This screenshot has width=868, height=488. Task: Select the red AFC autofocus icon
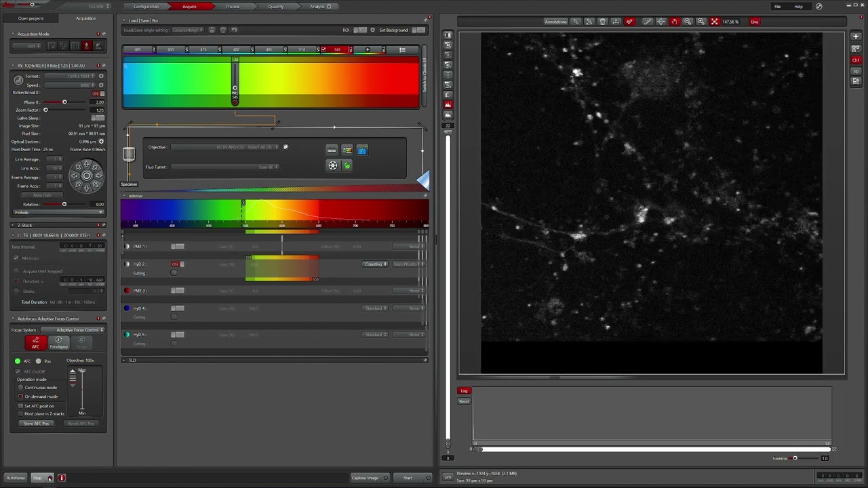coord(36,343)
